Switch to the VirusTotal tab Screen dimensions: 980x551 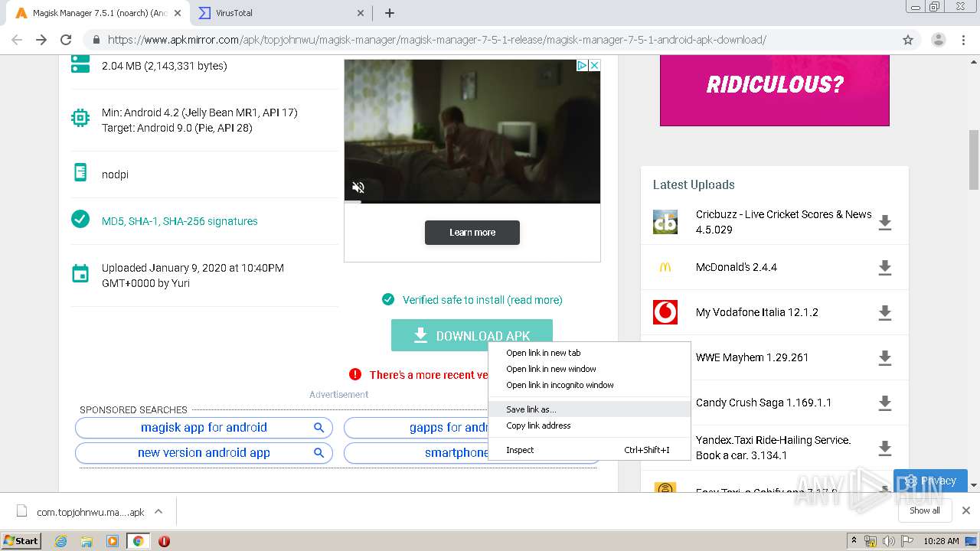(281, 13)
